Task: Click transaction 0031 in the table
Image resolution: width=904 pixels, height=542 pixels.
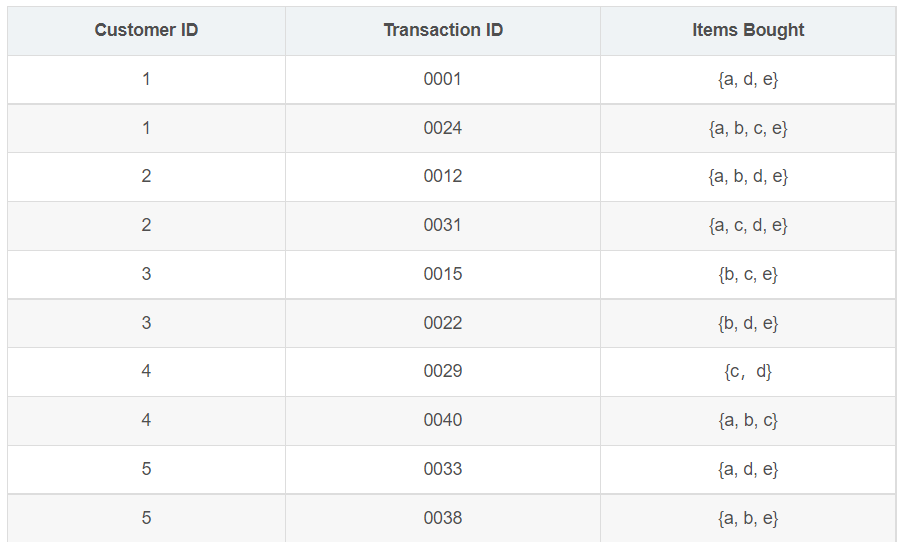Action: click(443, 225)
